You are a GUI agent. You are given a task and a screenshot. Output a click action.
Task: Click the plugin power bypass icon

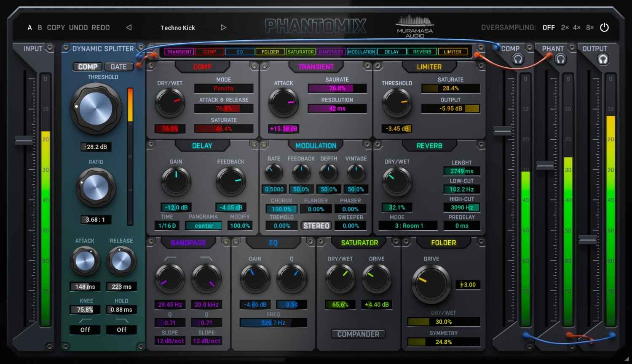coord(604,27)
